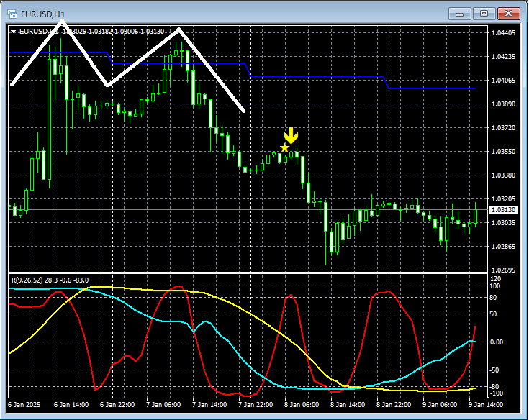Click the 1.04235 price scale label
529x420 pixels.
coord(503,57)
